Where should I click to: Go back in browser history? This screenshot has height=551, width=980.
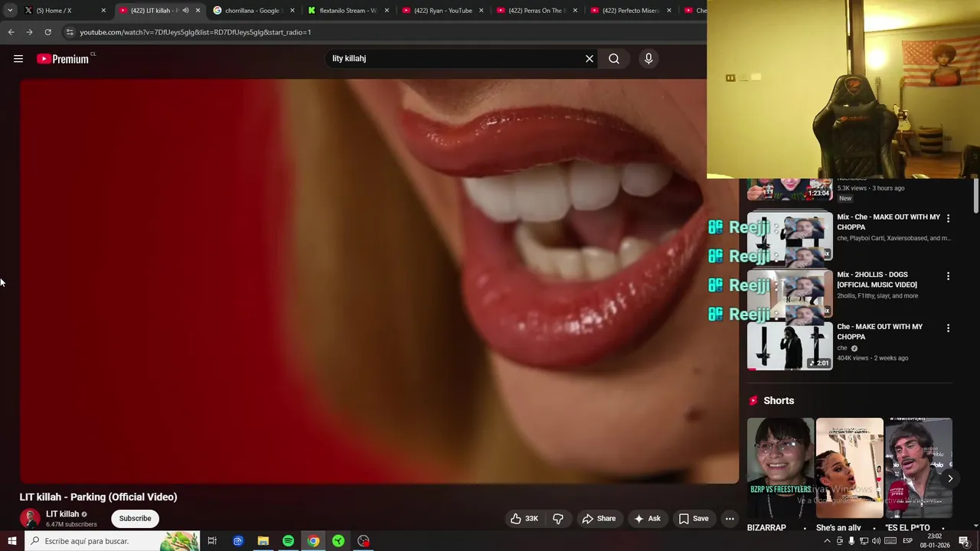[11, 32]
